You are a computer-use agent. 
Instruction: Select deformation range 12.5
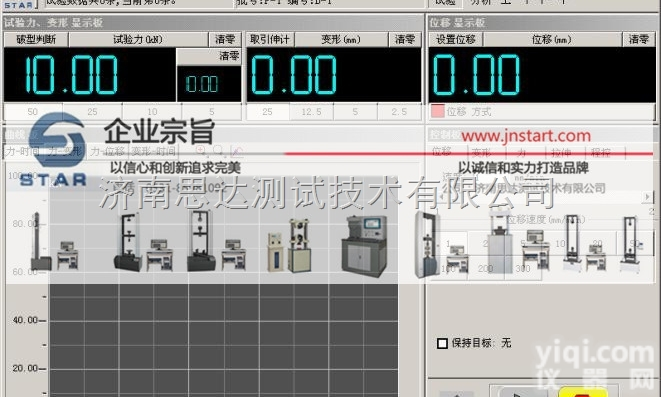point(312,112)
